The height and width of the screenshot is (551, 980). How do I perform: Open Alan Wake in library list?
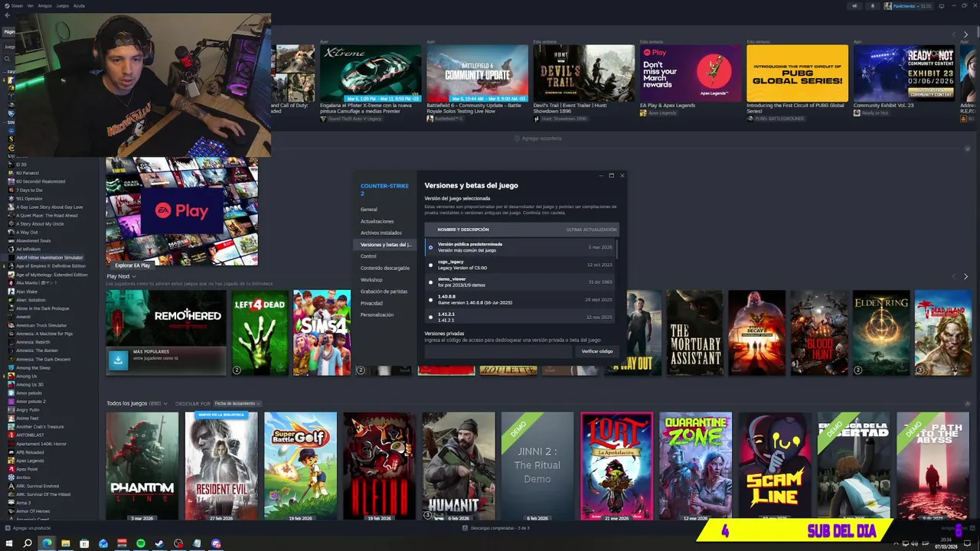[26, 292]
